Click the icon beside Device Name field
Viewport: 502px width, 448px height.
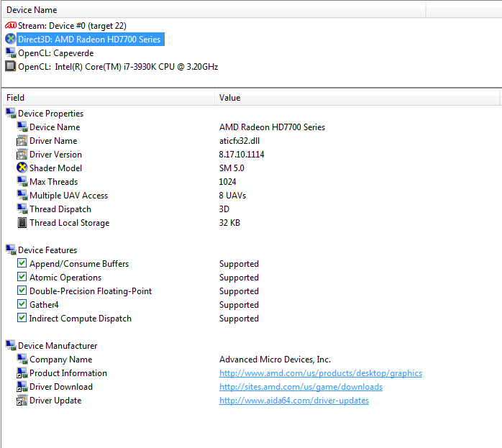point(22,127)
